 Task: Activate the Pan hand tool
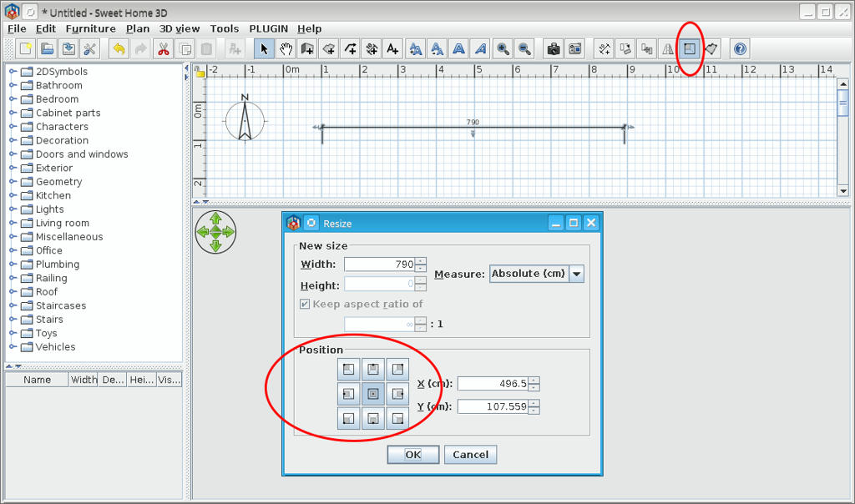[x=286, y=49]
